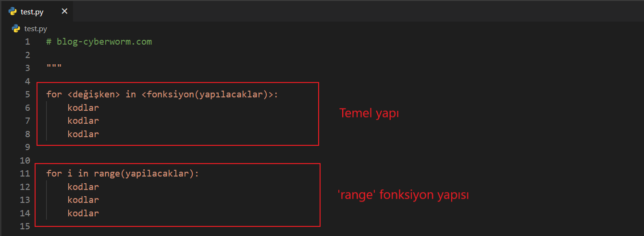Click line number 15 in the gutter
Image resolution: width=644 pixels, height=236 pixels.
25,226
